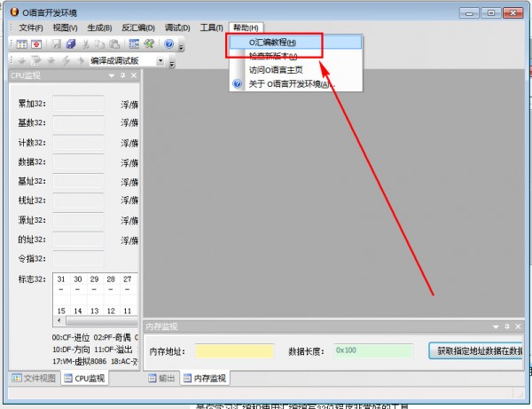Click the yellow 内存地址 input field
The image size is (532, 409).
coord(234,351)
